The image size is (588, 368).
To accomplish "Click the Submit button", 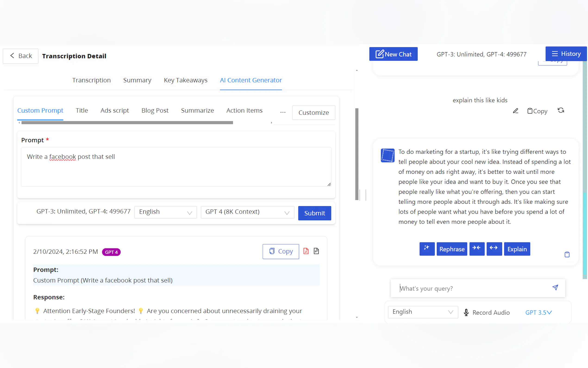I will (x=314, y=213).
